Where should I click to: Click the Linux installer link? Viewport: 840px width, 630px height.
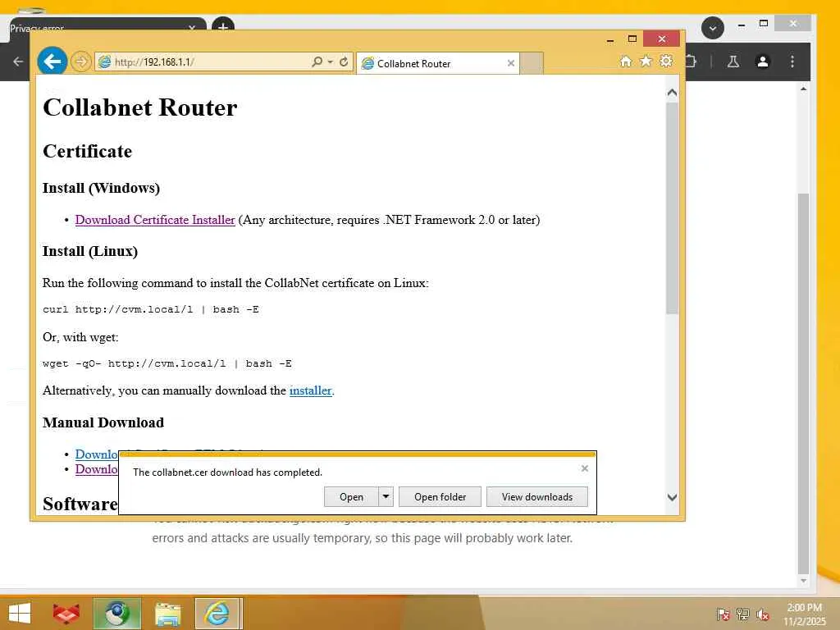point(310,390)
